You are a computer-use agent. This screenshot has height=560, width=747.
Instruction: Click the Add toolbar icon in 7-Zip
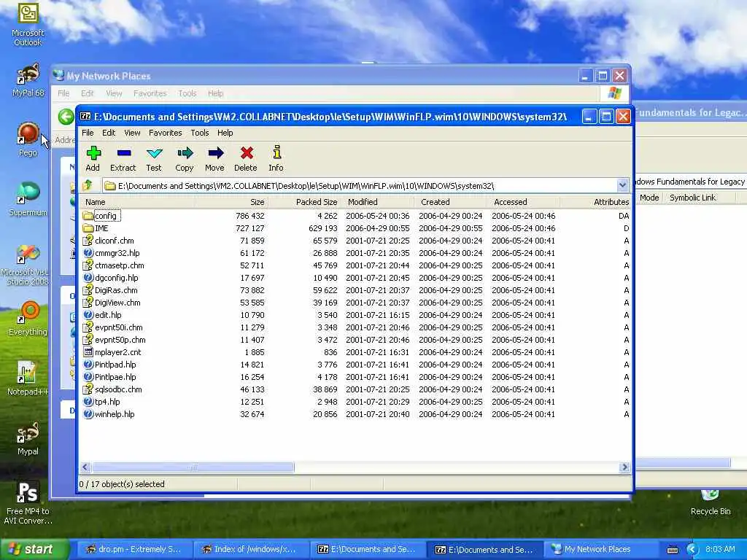[93, 153]
